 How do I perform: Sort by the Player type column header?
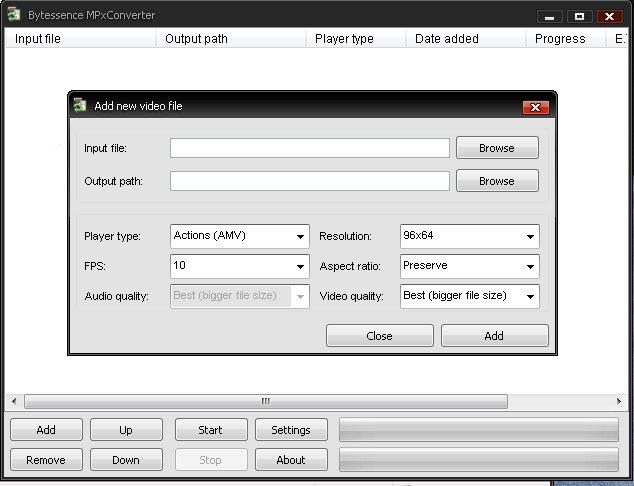(x=356, y=38)
